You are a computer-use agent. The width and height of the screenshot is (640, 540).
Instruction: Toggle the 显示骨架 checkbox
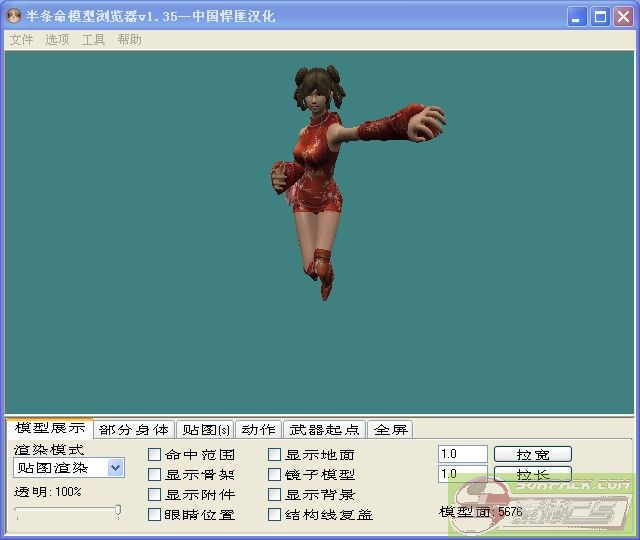[x=155, y=475]
